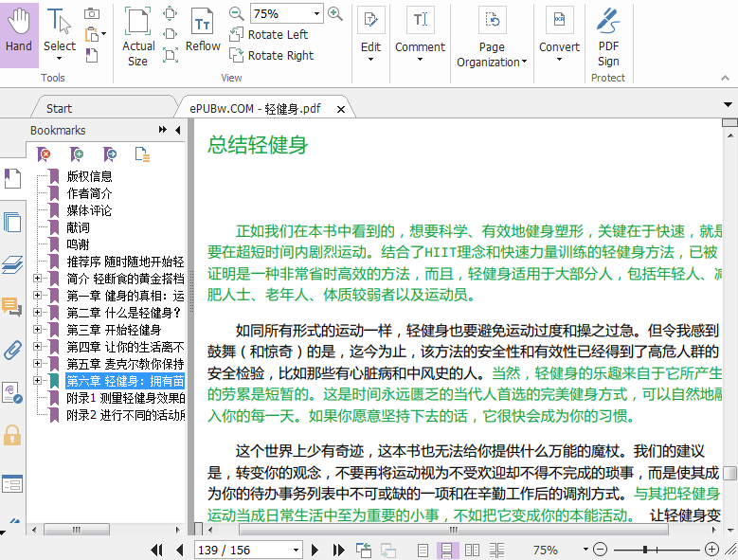Toggle two-page facing view mode
738x560 pixels.
point(471,550)
